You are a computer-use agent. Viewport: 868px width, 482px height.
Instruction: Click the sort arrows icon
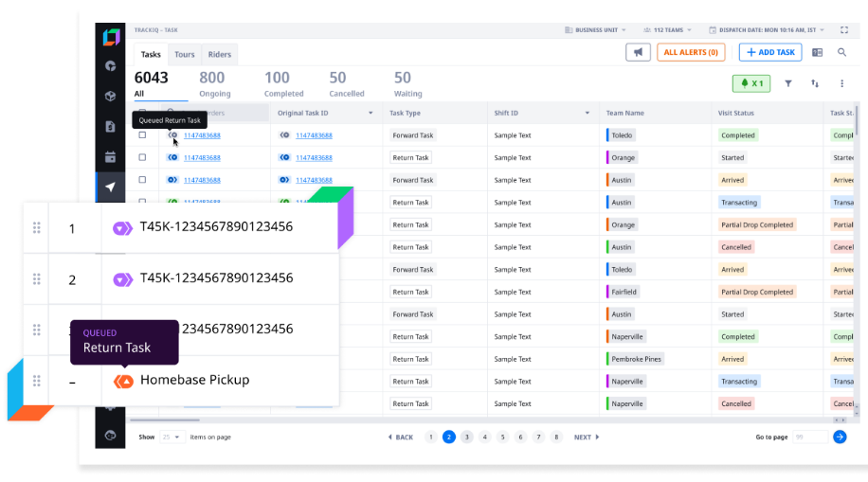815,83
